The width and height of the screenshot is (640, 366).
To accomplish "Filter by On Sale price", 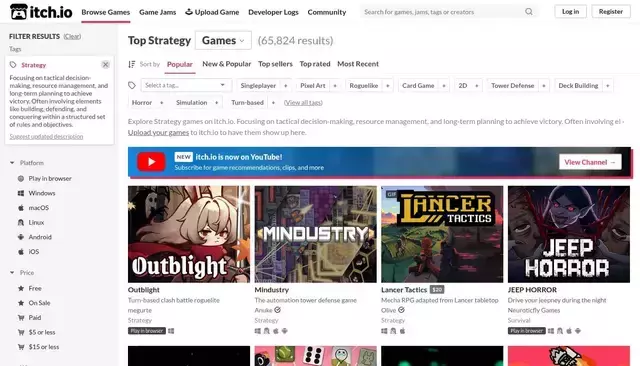I will pos(39,303).
